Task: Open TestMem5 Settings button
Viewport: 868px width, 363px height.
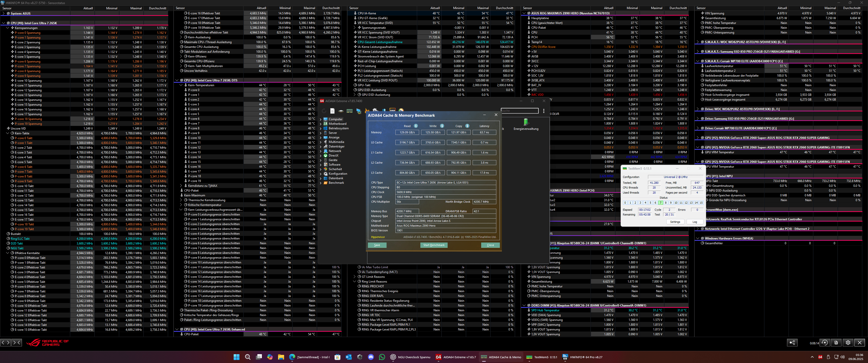Action: coord(675,222)
